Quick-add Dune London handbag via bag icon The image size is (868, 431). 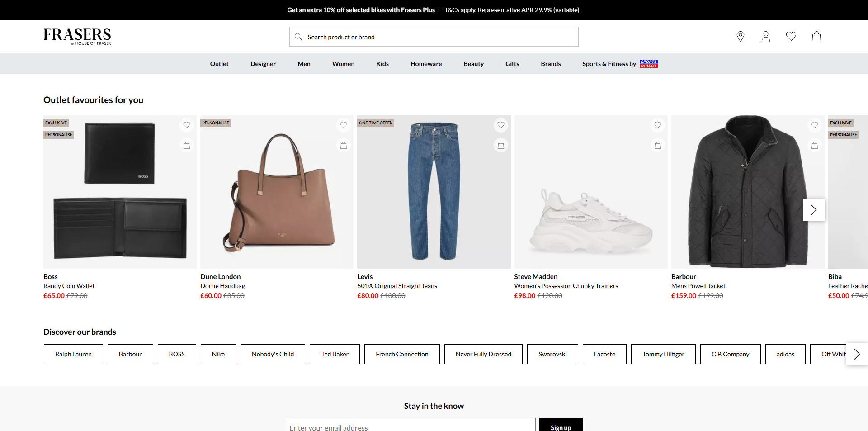coord(344,145)
